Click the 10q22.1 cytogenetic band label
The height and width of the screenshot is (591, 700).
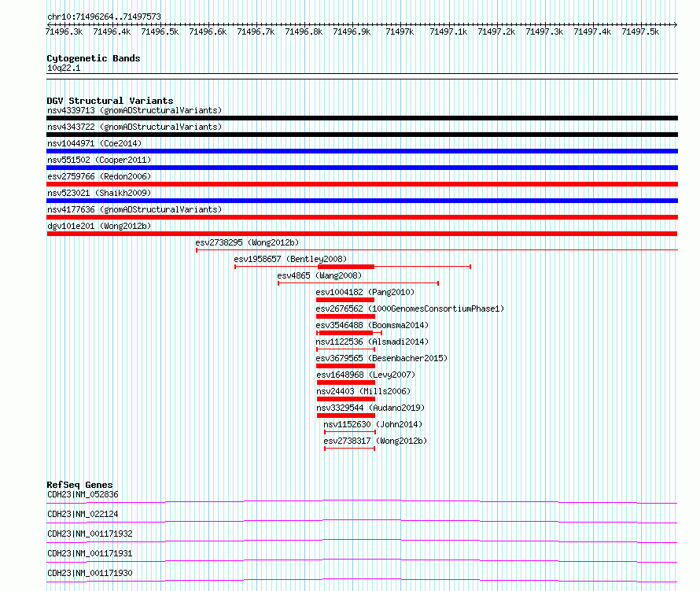tap(64, 68)
